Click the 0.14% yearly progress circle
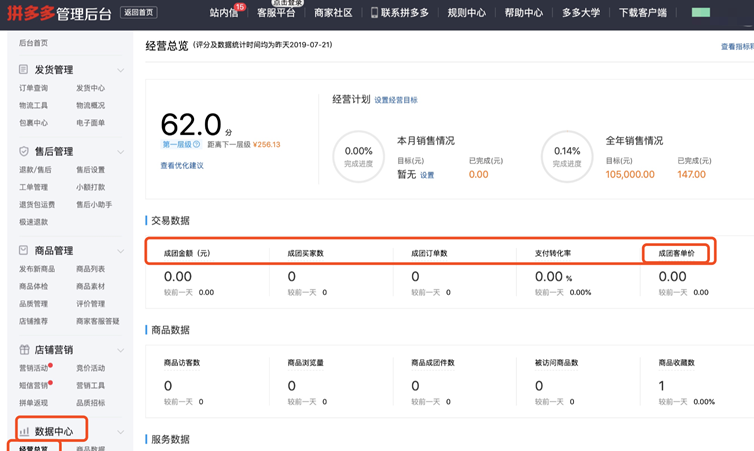This screenshot has height=451, width=754. pyautogui.click(x=567, y=156)
